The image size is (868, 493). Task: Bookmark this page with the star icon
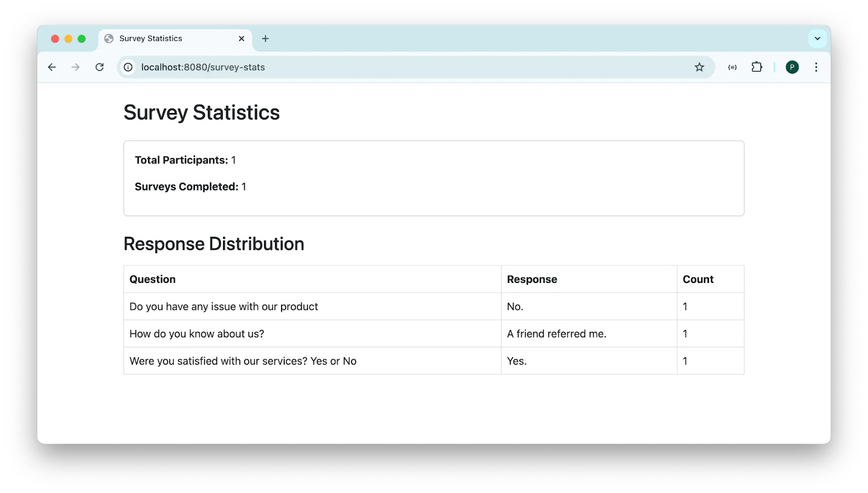(x=699, y=67)
